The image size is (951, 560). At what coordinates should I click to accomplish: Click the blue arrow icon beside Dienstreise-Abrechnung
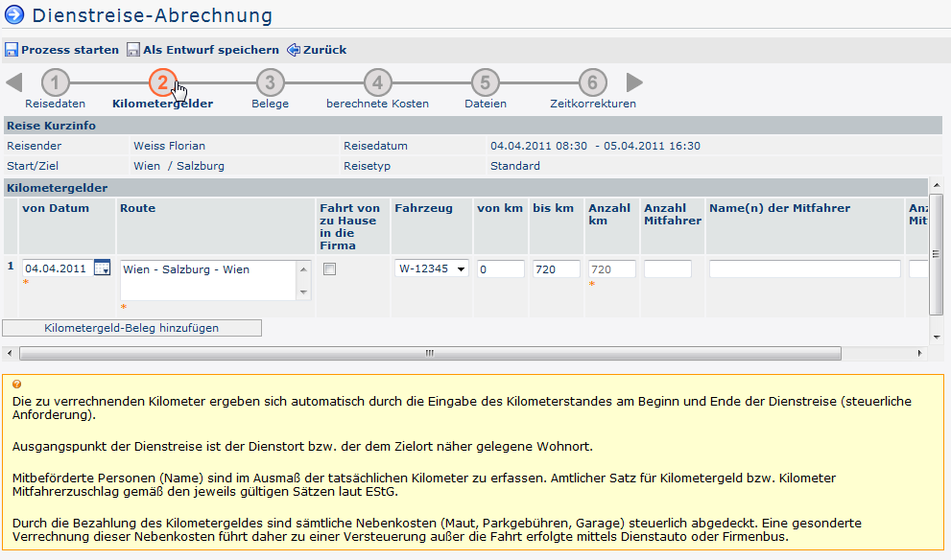tap(14, 14)
